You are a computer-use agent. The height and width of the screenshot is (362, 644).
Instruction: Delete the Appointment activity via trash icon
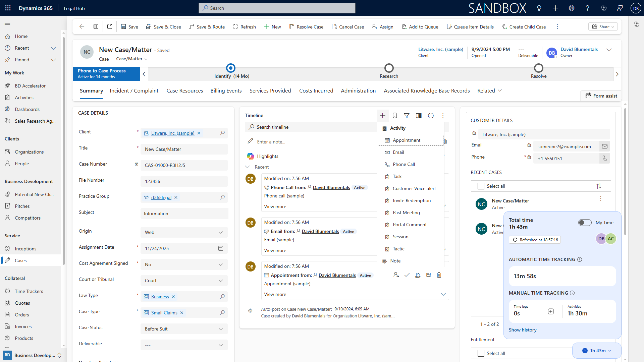pos(439,275)
